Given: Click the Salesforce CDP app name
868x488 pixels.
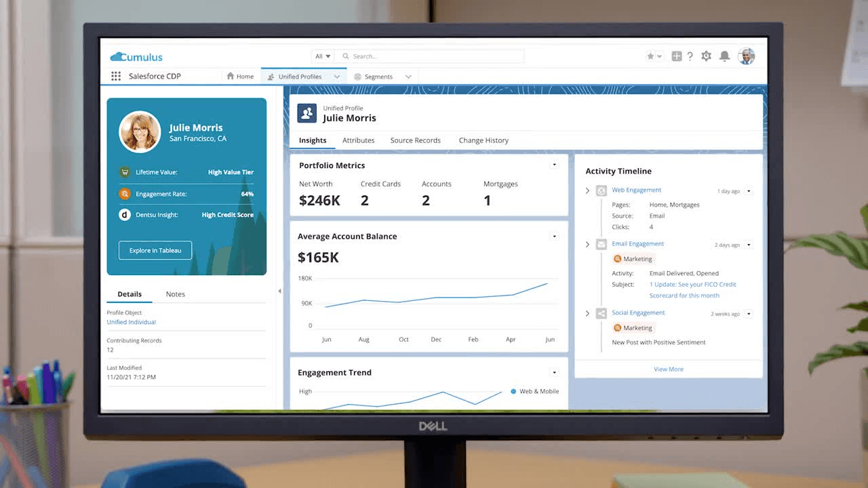Looking at the screenshot, I should (155, 77).
